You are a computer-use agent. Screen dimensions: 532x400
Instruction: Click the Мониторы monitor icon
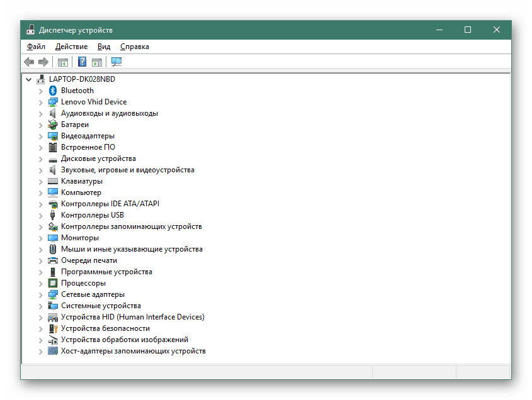[52, 237]
